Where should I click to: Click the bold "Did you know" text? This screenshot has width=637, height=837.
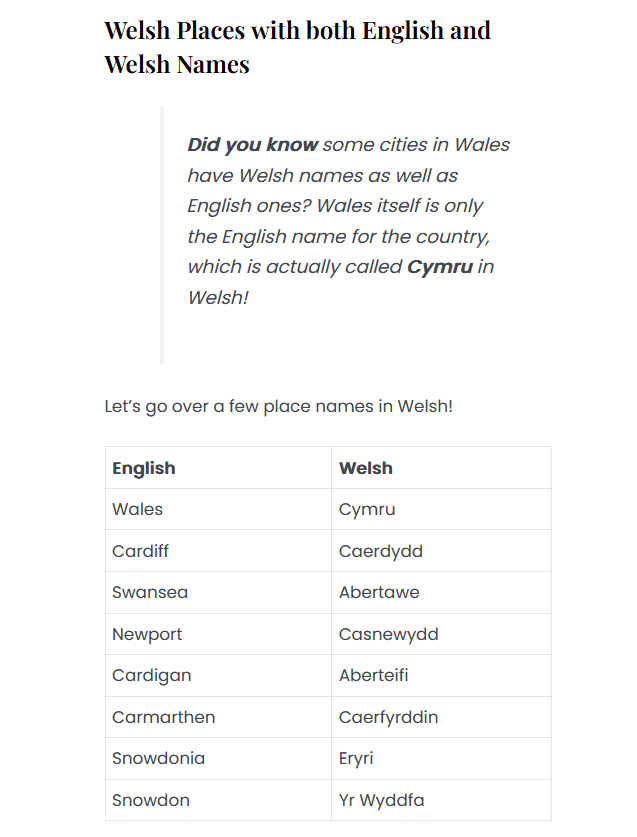click(x=252, y=145)
